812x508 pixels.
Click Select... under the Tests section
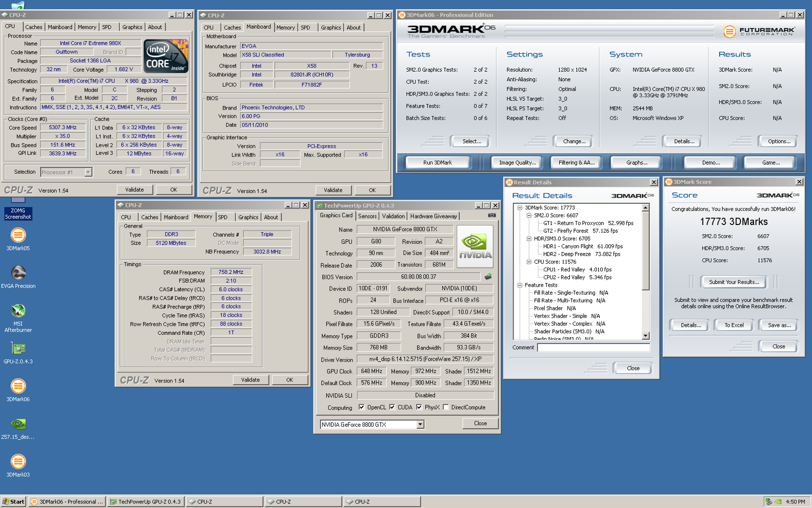[471, 141]
